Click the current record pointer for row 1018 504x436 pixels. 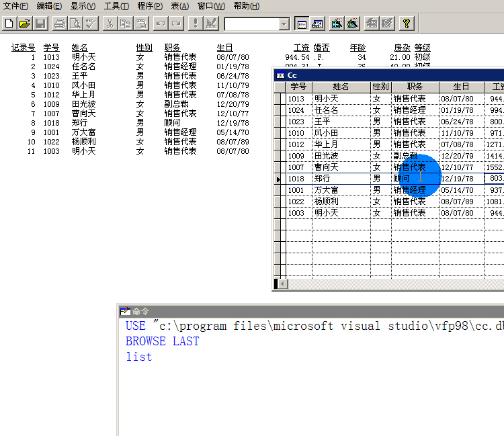click(278, 179)
